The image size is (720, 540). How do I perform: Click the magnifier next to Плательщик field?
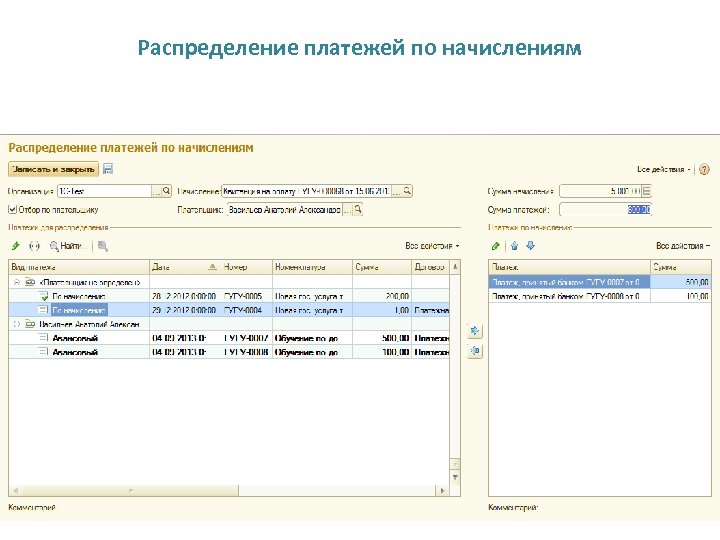pyautogui.click(x=358, y=210)
